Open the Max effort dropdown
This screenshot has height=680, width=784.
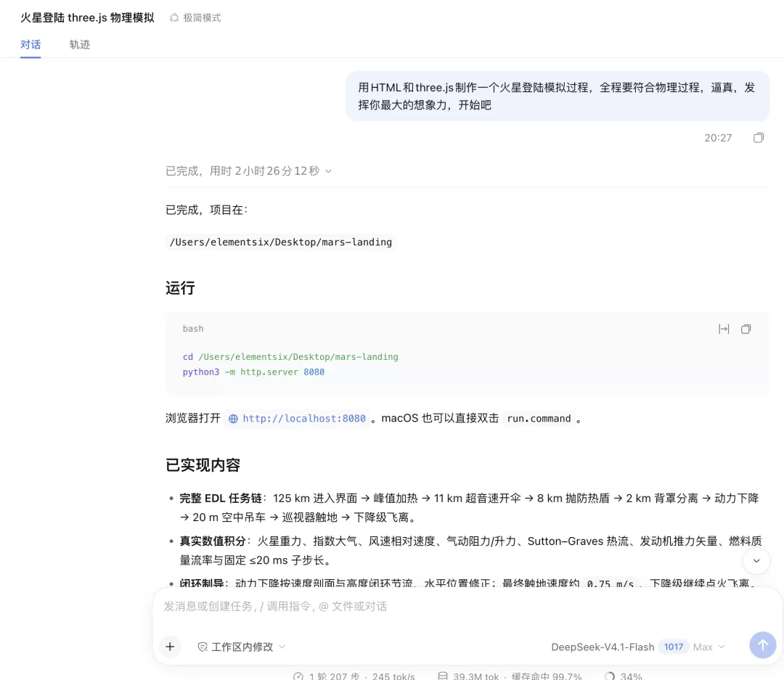(709, 647)
